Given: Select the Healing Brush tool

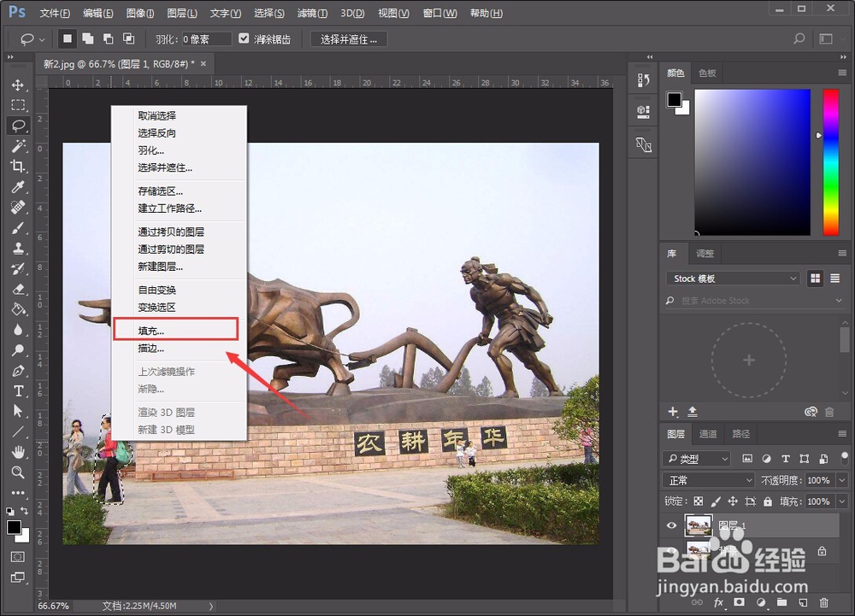Looking at the screenshot, I should click(18, 207).
